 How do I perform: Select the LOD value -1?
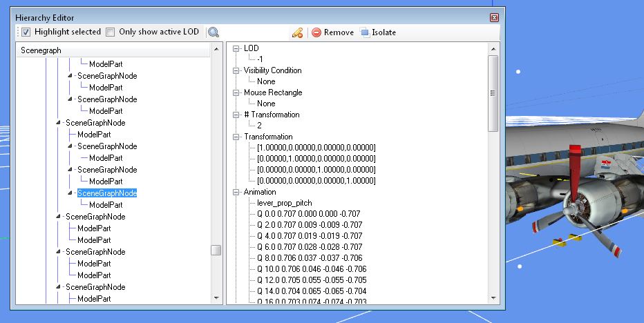(x=260, y=59)
